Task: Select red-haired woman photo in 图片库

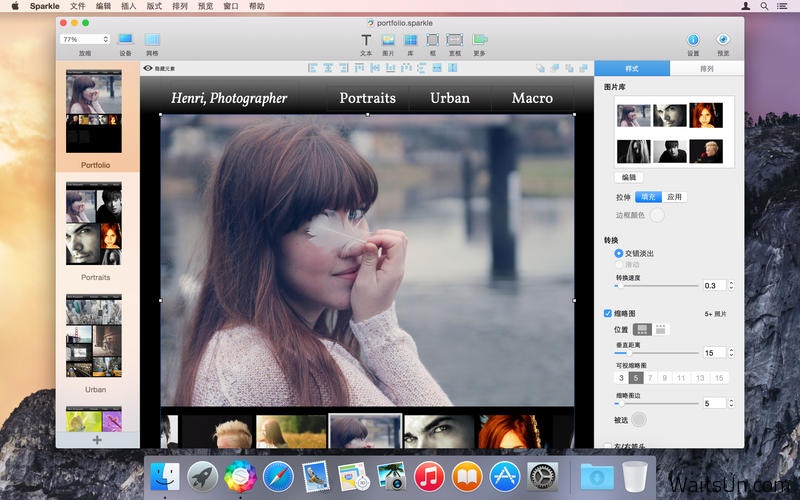Action: point(706,115)
